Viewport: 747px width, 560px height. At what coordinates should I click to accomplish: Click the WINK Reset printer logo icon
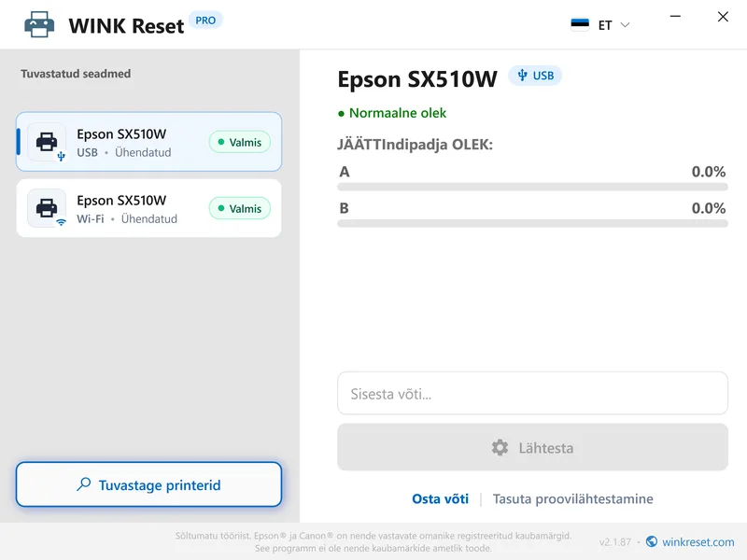39,24
